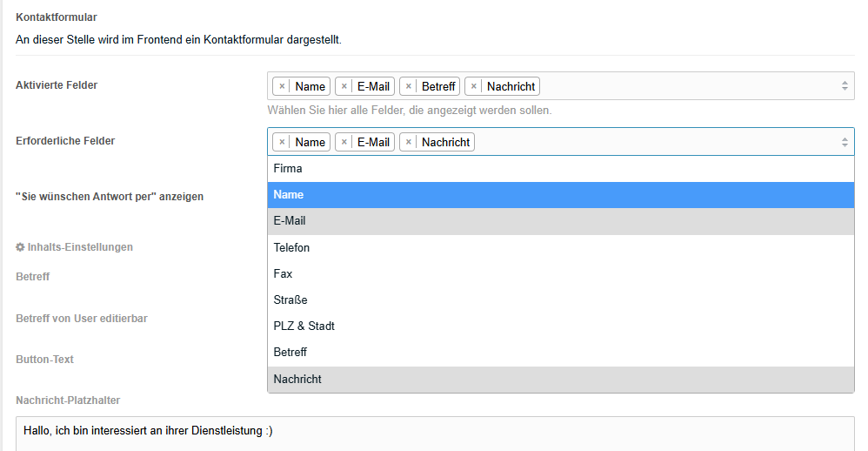Image resolution: width=868 pixels, height=451 pixels.
Task: Pick E-Mail in the options list
Action: coord(561,221)
